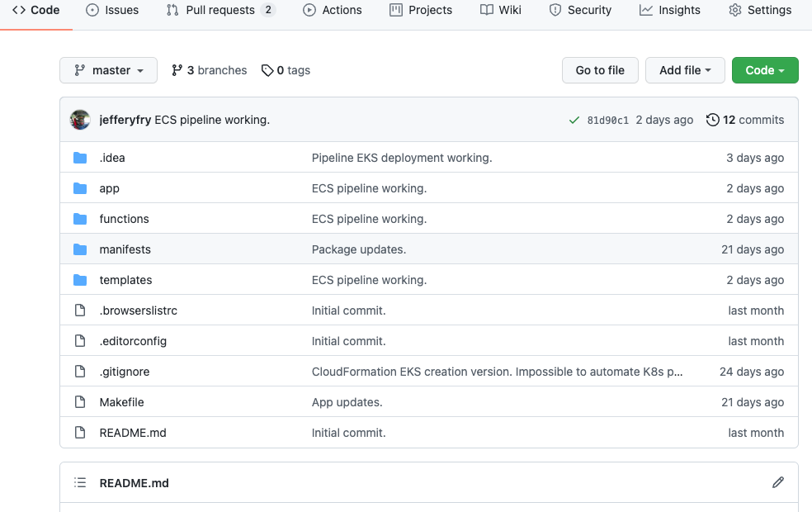The image size is (812, 512).
Task: Click the '24 days ago' timestamp for .gitignore
Action: (752, 372)
